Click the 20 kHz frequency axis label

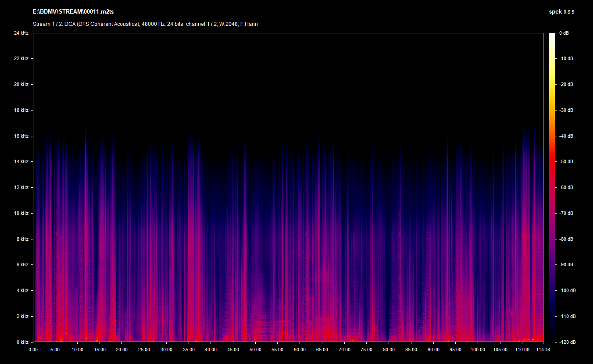(x=21, y=84)
